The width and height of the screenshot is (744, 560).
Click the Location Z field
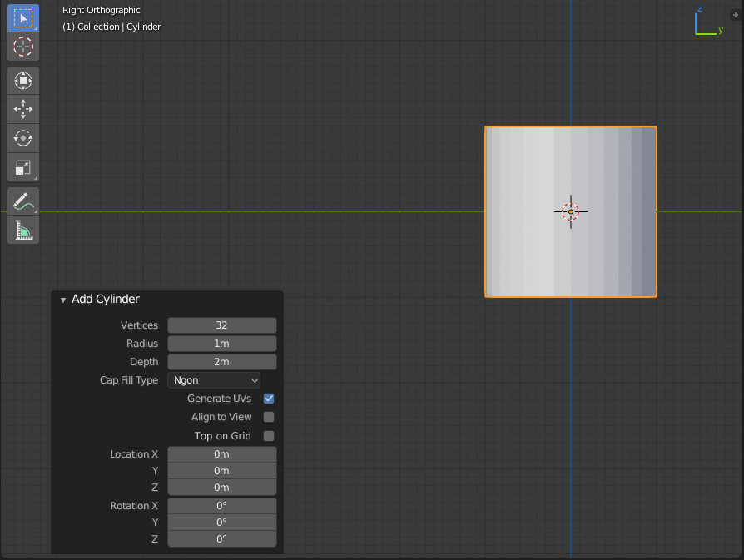coord(222,488)
